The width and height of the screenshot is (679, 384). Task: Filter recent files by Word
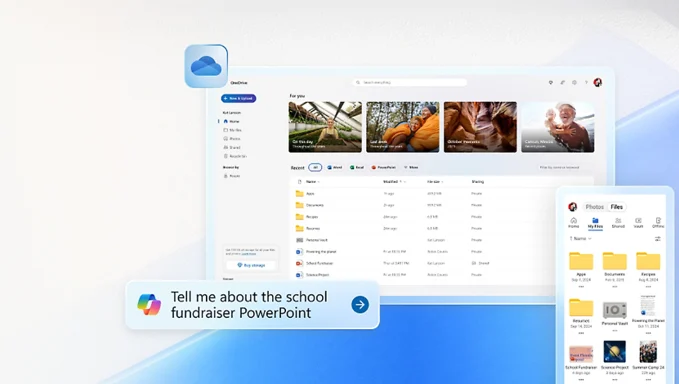pos(334,167)
